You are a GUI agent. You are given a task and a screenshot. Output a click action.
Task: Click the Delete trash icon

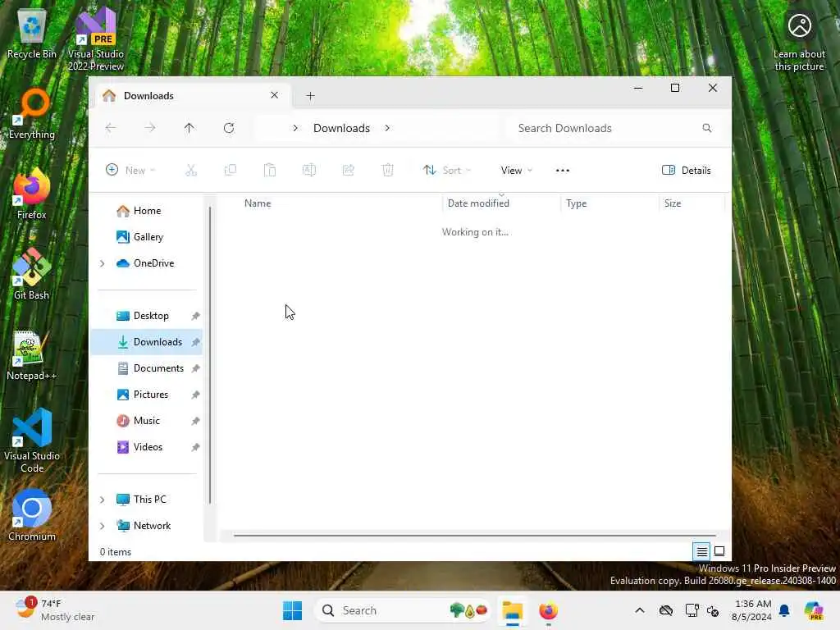388,171
